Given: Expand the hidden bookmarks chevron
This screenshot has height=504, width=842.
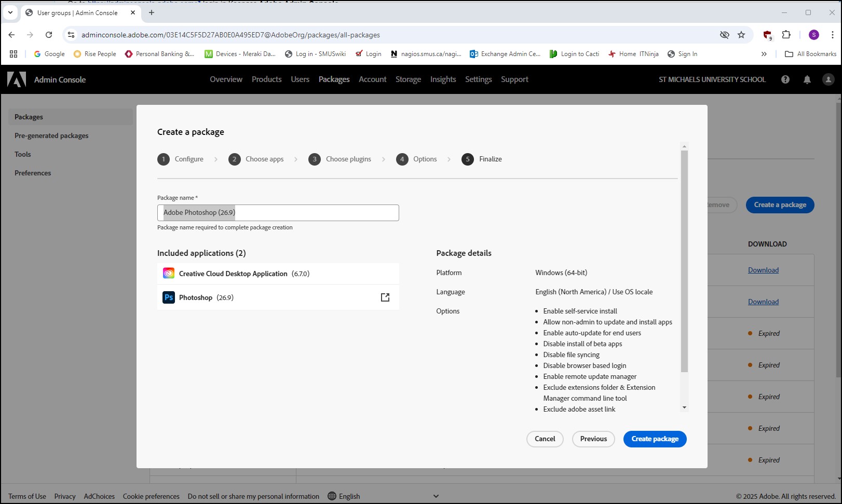Looking at the screenshot, I should point(764,54).
